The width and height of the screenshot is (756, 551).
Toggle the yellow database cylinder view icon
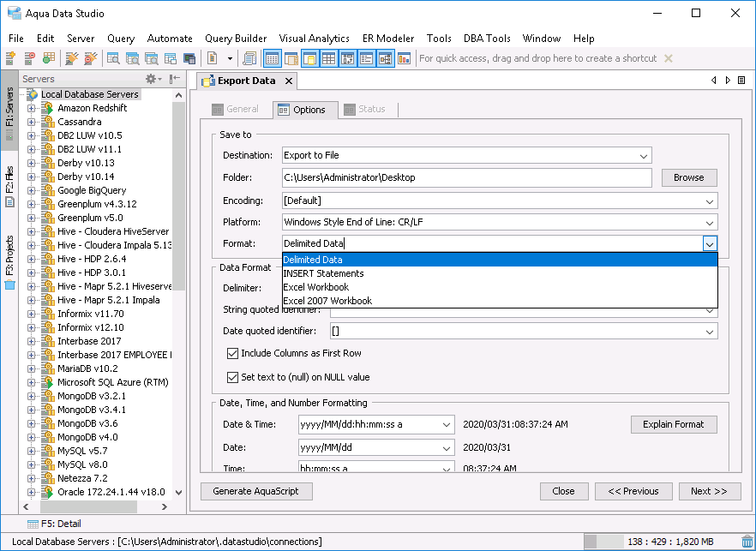pos(310,58)
